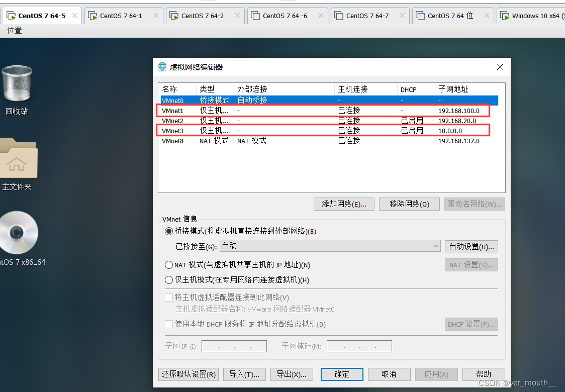Expand the 已桥接至 自动 dropdown
The image size is (565, 392).
click(330, 246)
